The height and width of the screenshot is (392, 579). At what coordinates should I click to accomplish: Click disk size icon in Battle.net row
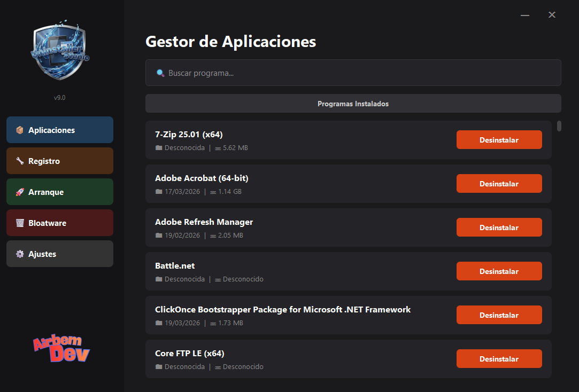[218, 280]
